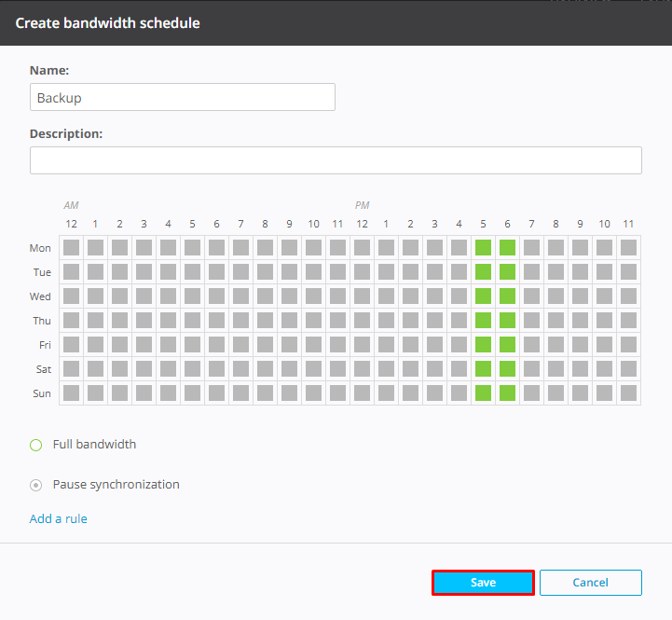Click the 5 PM column header
Screen dimensions: 672x620
pos(483,224)
